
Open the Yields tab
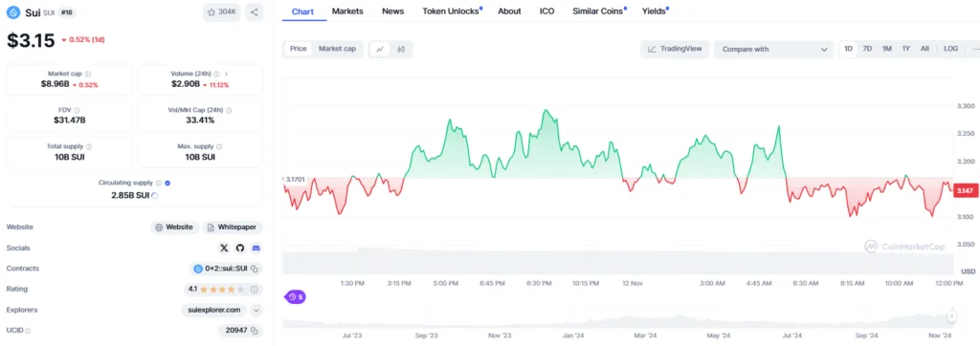click(655, 11)
